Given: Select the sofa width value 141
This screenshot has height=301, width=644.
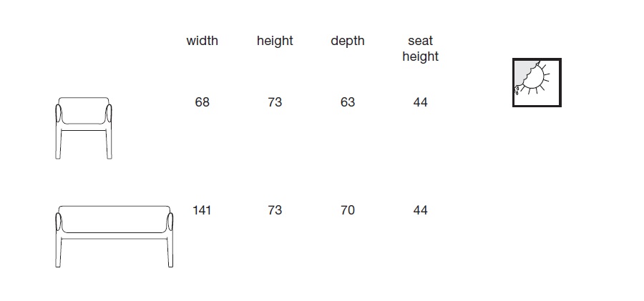Looking at the screenshot, I should [202, 210].
